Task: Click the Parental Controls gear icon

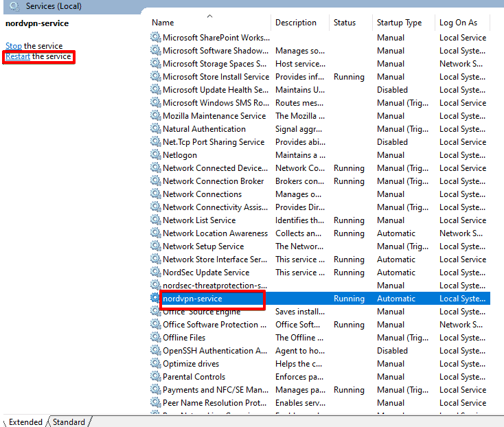Action: coord(156,377)
